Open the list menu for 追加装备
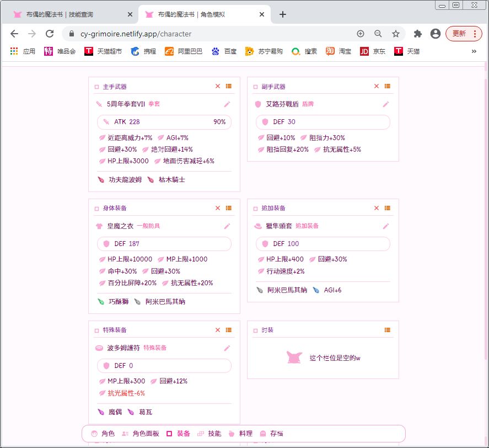Screen dimensions: 489x448 [x=388, y=208]
